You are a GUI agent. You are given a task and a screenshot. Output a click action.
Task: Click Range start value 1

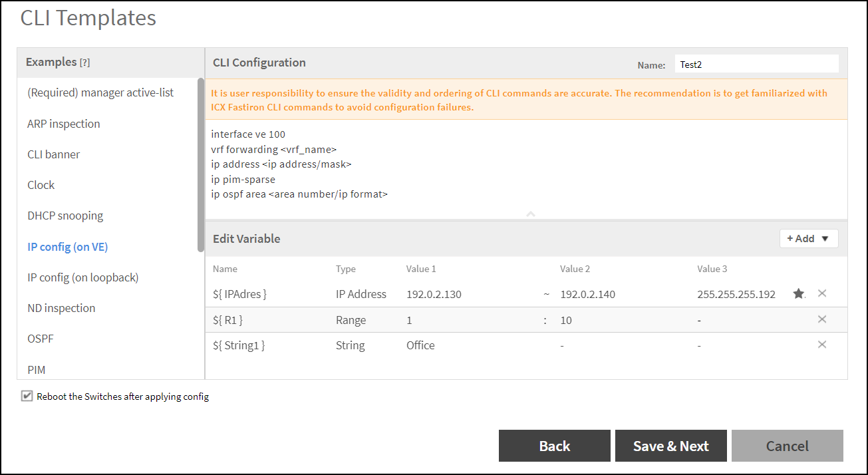coord(409,320)
